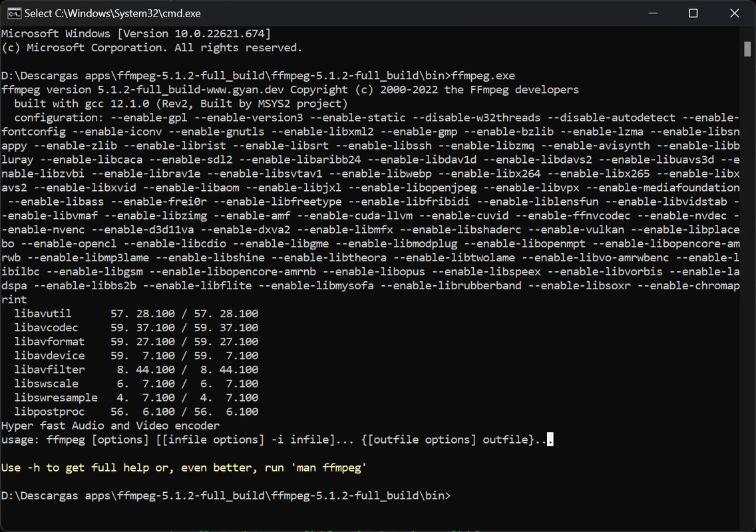Viewport: 756px width, 532px height.
Task: Click the minimize window icon
Action: (652, 13)
